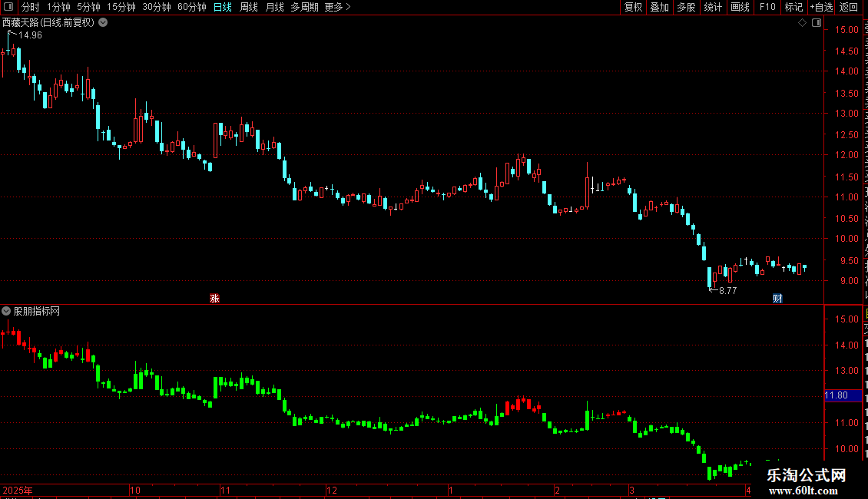
Task: Click the blue 财 marker on chart
Action: coord(777,298)
